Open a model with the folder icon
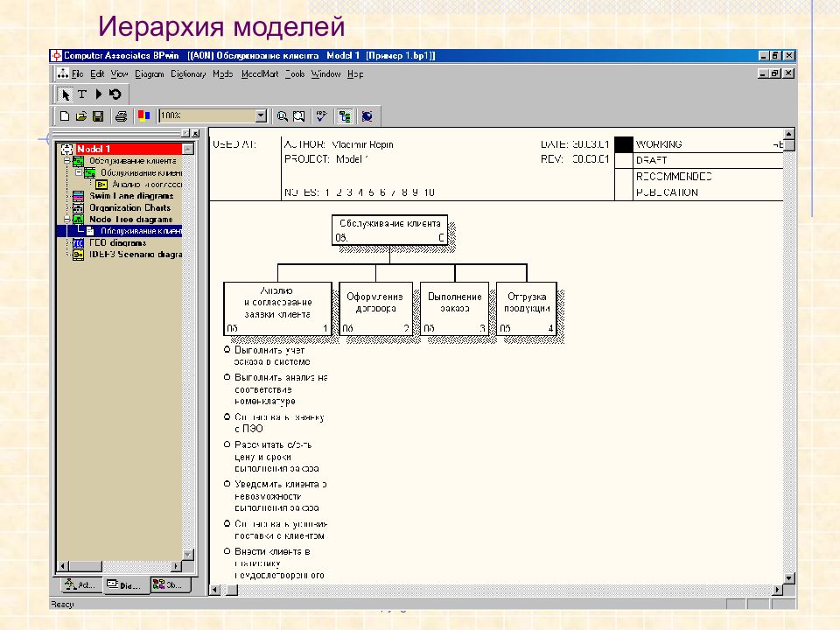Screen dimensions: 840x630 point(80,115)
